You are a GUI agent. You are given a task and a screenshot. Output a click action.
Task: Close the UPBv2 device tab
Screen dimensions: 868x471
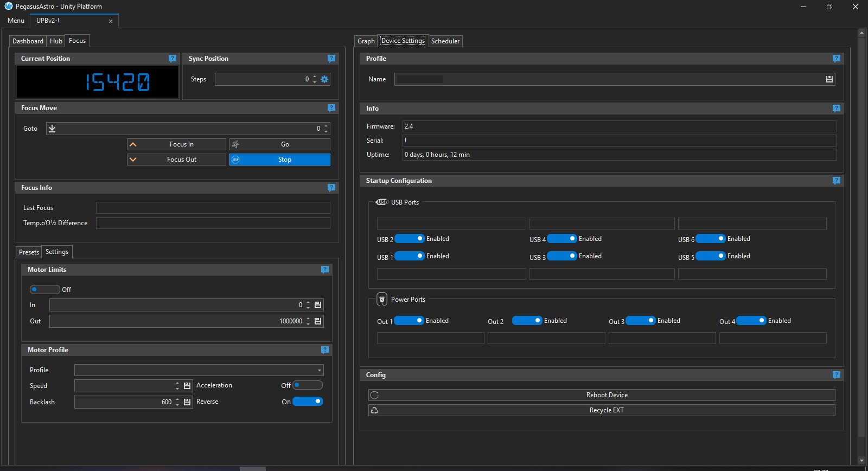(x=111, y=21)
